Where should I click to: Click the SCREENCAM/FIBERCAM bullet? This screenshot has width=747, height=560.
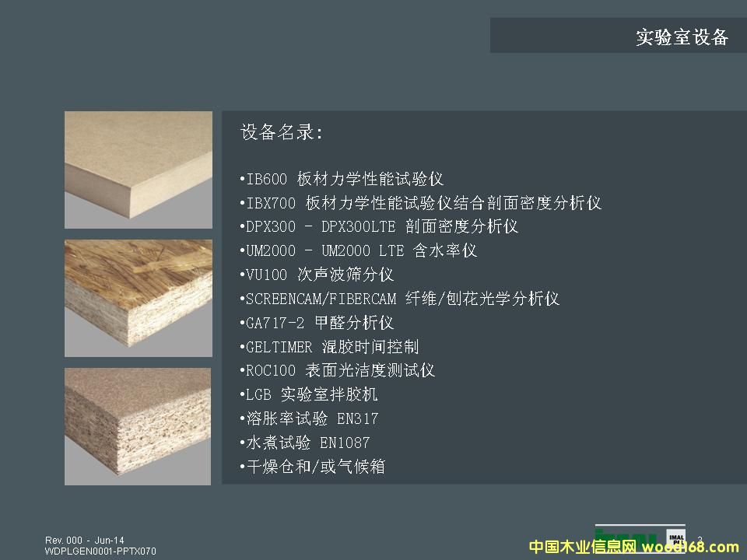click(x=400, y=299)
